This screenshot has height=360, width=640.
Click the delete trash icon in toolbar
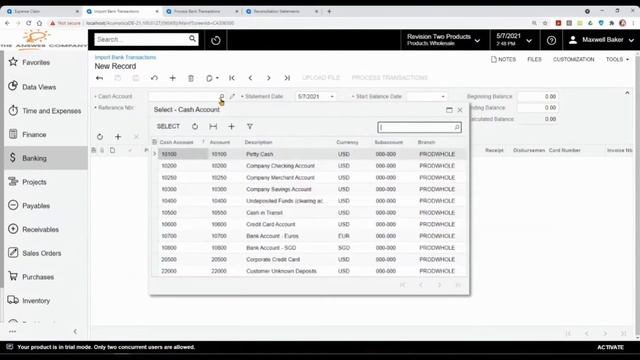tap(191, 78)
